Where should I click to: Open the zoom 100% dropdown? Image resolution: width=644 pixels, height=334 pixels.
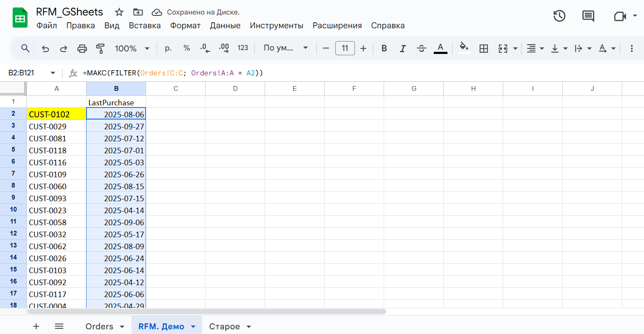(x=132, y=48)
